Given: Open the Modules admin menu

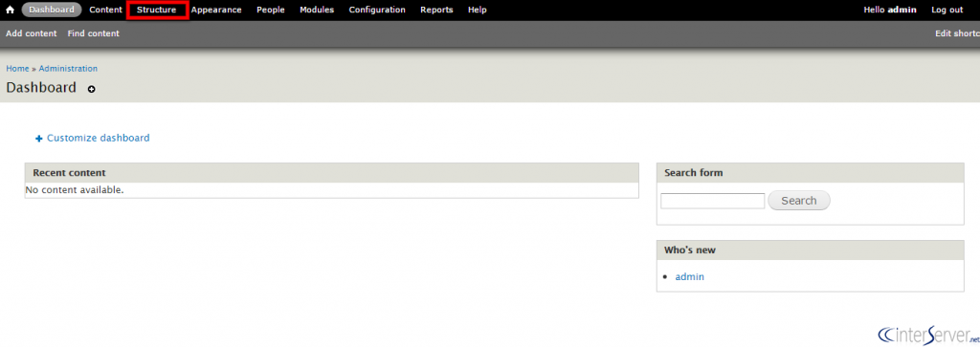Looking at the screenshot, I should 317,10.
